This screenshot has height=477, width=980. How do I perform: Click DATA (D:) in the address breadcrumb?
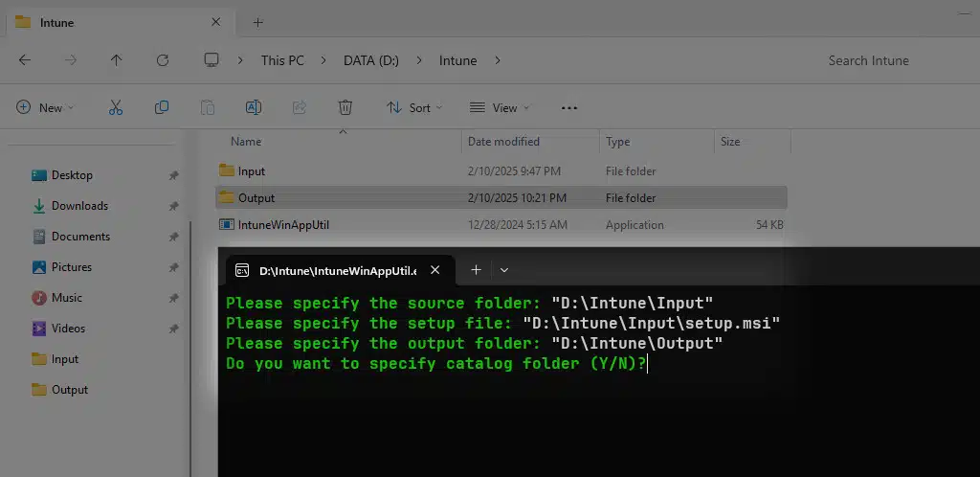pyautogui.click(x=371, y=60)
